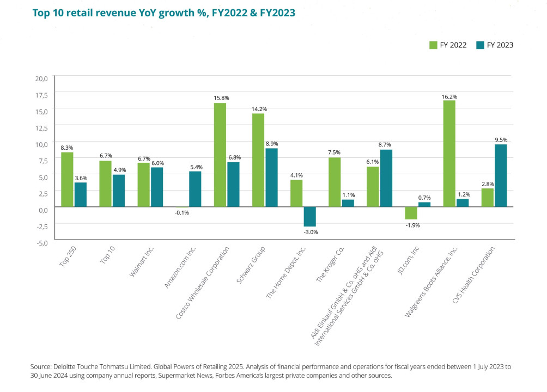This screenshot has height=392, width=547.
Task: Click the 0,0 y-axis tick label
Action: [x=43, y=210]
